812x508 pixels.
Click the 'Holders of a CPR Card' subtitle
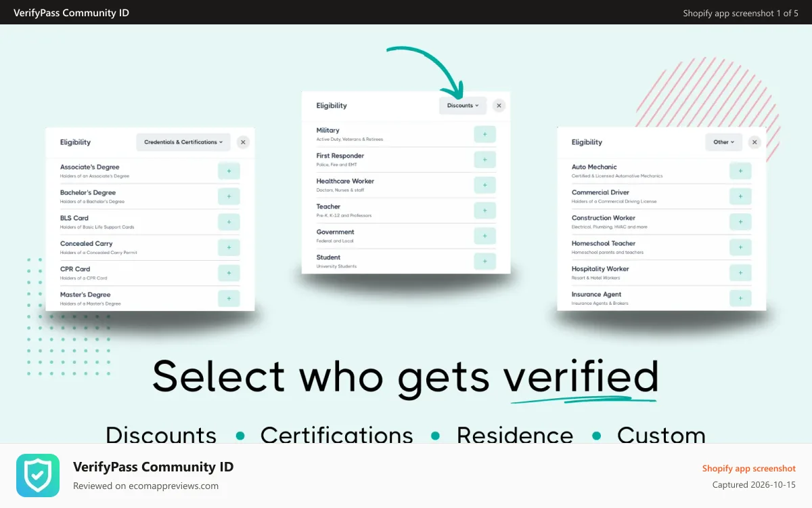[83, 278]
